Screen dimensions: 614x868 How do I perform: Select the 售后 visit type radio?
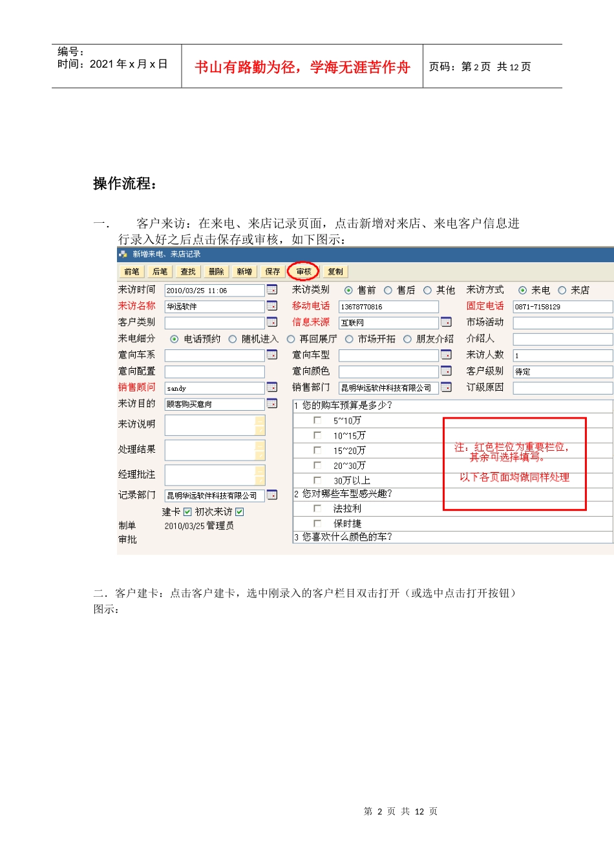[x=388, y=291]
